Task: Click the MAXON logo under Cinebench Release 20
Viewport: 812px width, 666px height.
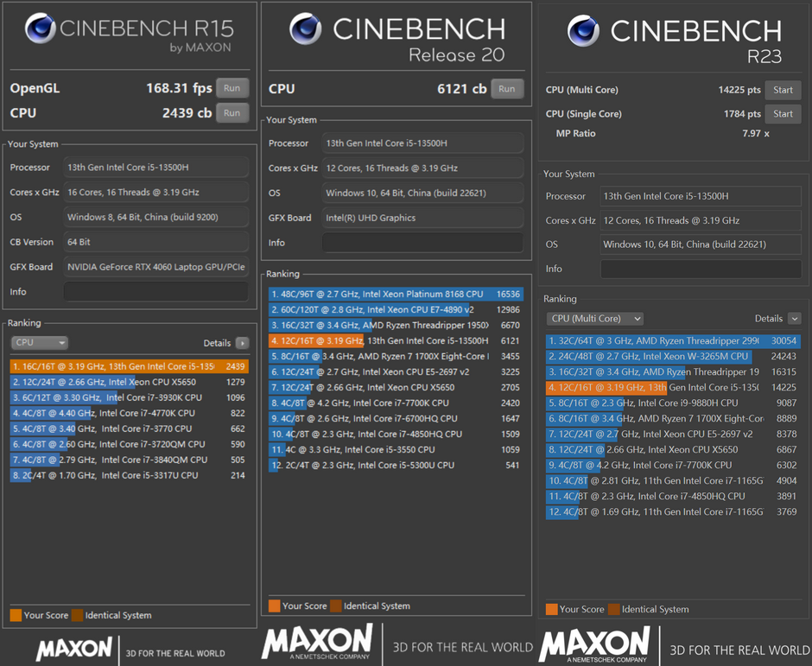Action: (x=317, y=642)
